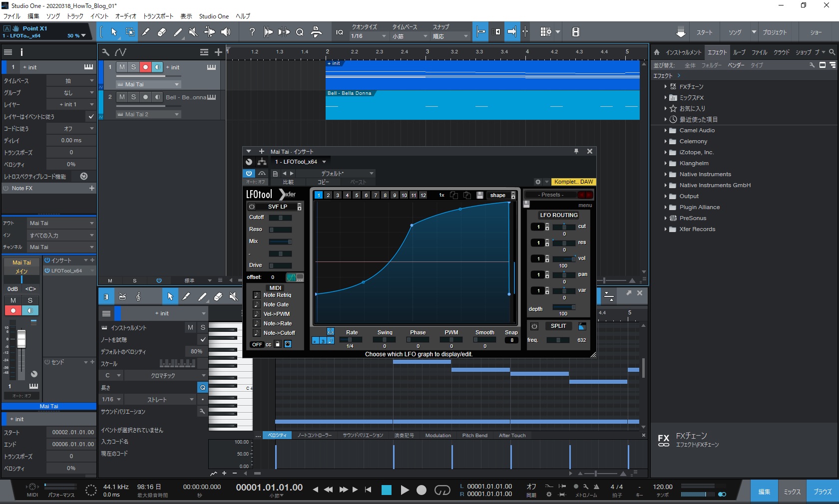The image size is (839, 504).
Task: Open the browser home icon
Action: (657, 52)
